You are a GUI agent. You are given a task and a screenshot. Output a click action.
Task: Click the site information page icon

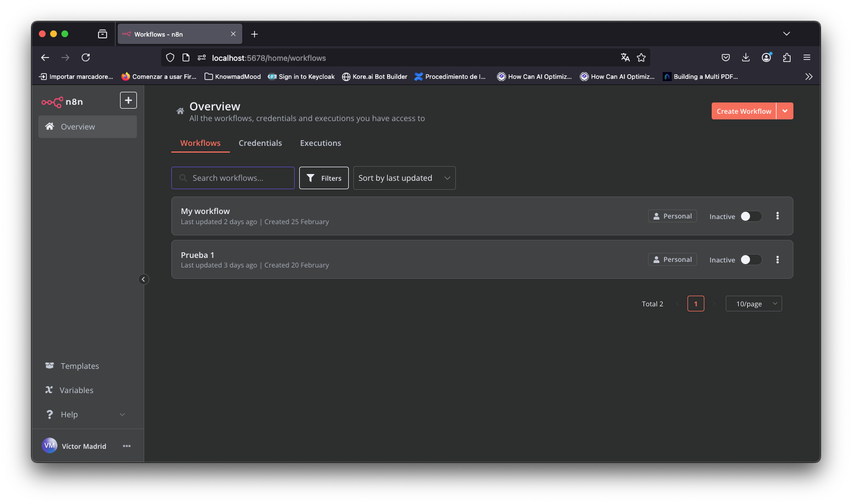(x=186, y=57)
